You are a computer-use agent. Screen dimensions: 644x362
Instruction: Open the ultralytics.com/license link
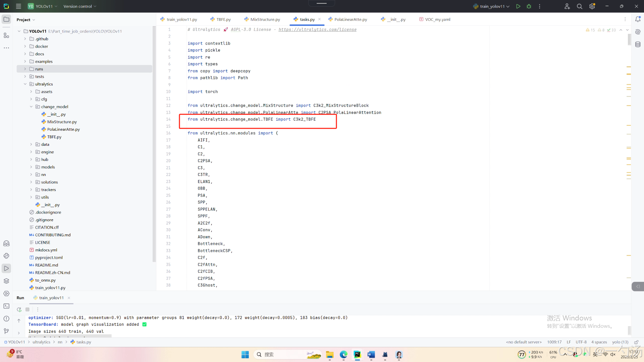coord(317,29)
